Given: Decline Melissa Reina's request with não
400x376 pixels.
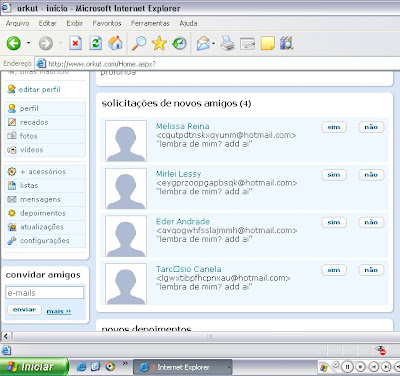Looking at the screenshot, I should click(371, 127).
